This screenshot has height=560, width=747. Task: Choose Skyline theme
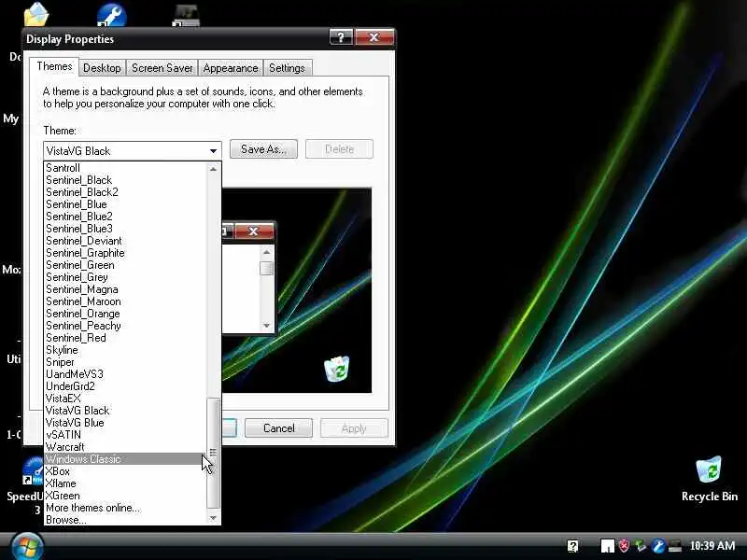126,350
